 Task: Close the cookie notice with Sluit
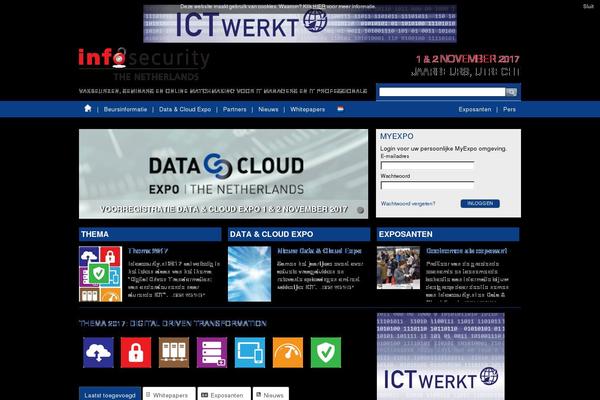pos(588,7)
